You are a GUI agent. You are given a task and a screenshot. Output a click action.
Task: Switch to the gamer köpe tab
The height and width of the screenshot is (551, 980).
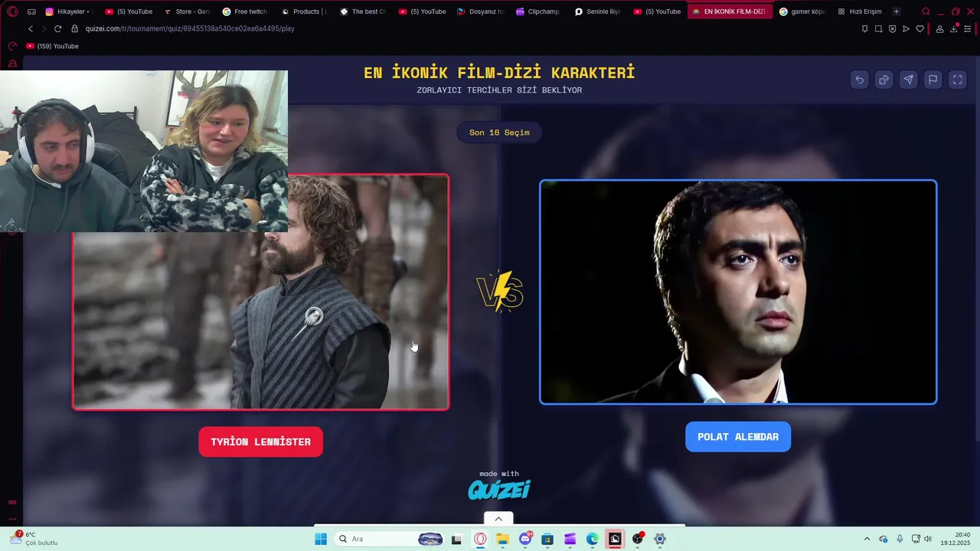pos(802,11)
